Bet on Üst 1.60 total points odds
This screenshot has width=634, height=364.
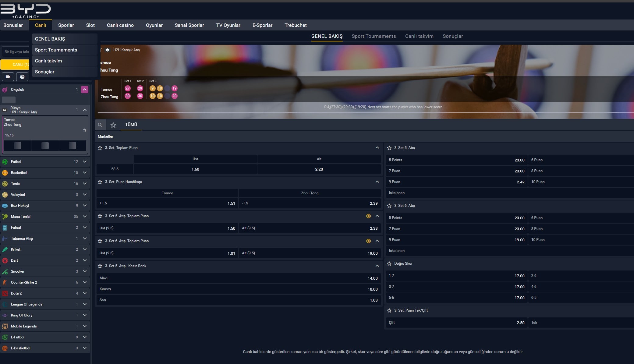click(x=195, y=169)
